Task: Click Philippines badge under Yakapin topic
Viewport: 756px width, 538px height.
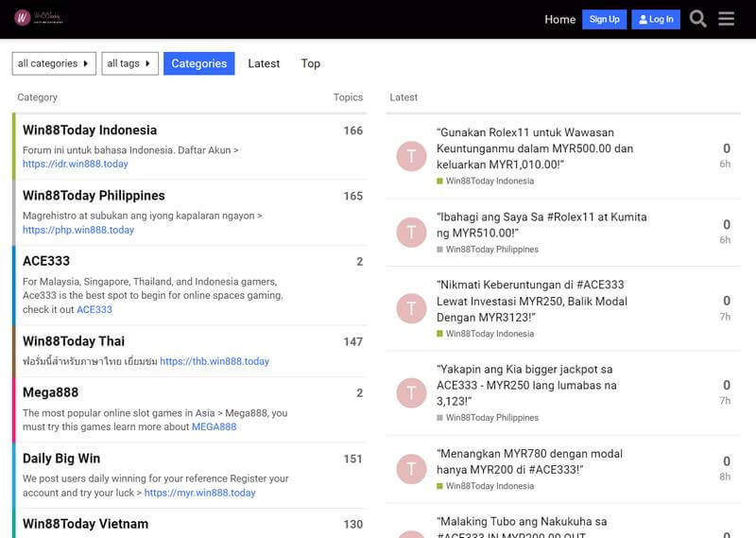Action: [488, 418]
